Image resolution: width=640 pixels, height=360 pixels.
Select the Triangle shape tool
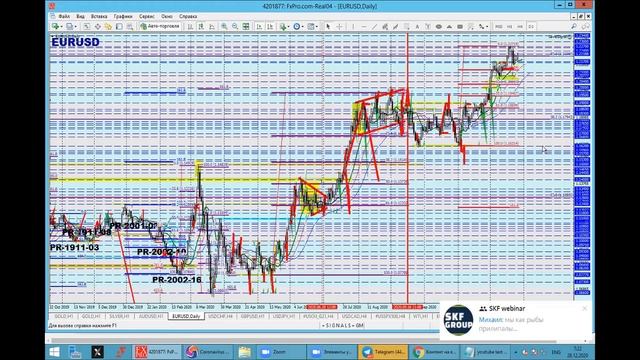[449, 27]
